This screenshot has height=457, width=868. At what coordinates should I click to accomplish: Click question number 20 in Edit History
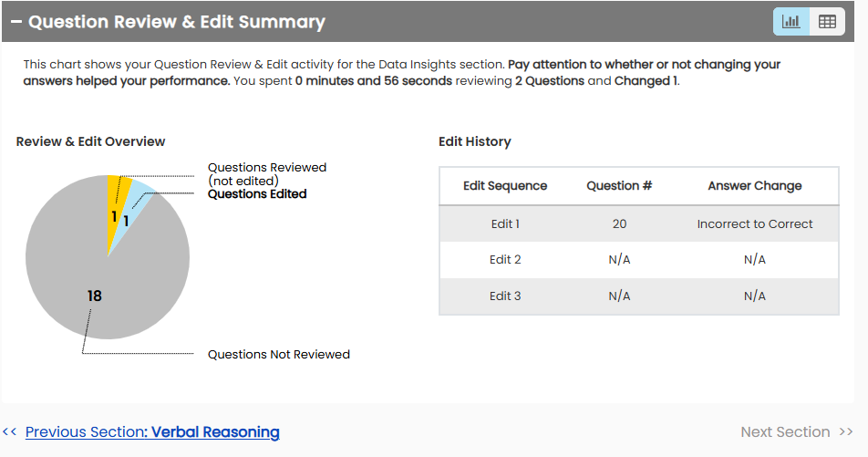pos(619,223)
